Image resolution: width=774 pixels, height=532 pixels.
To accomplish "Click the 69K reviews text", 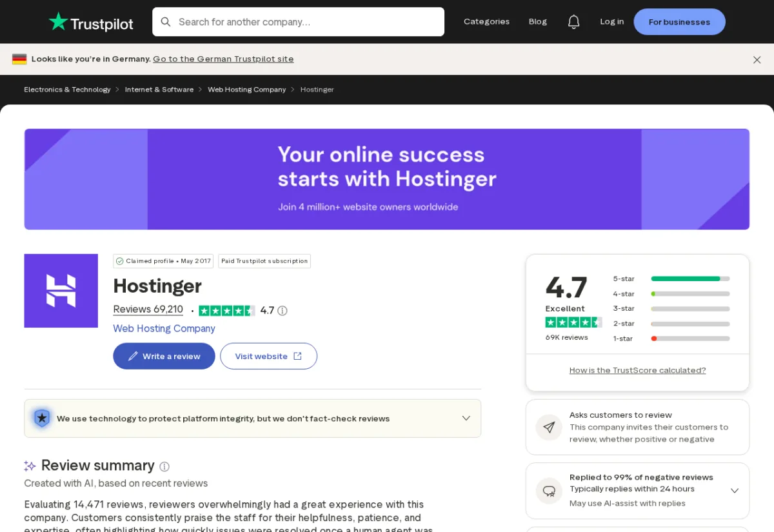I will pos(567,337).
